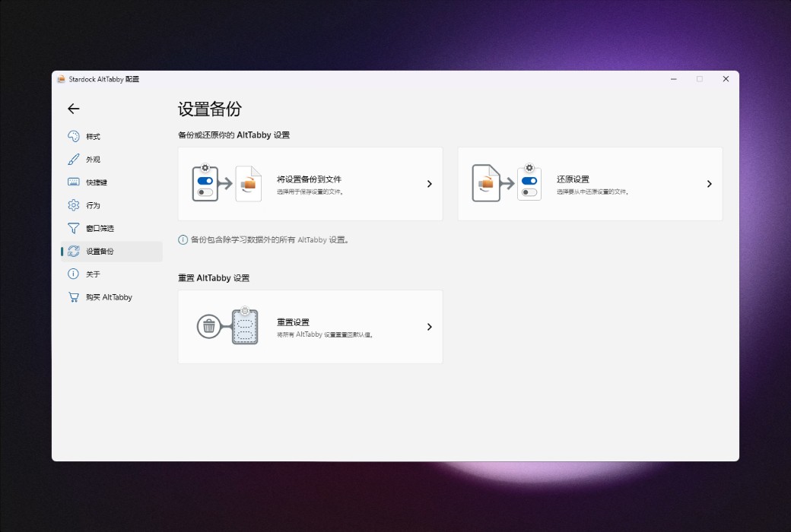
Task: Switch to the 行为 page
Action: (x=112, y=205)
